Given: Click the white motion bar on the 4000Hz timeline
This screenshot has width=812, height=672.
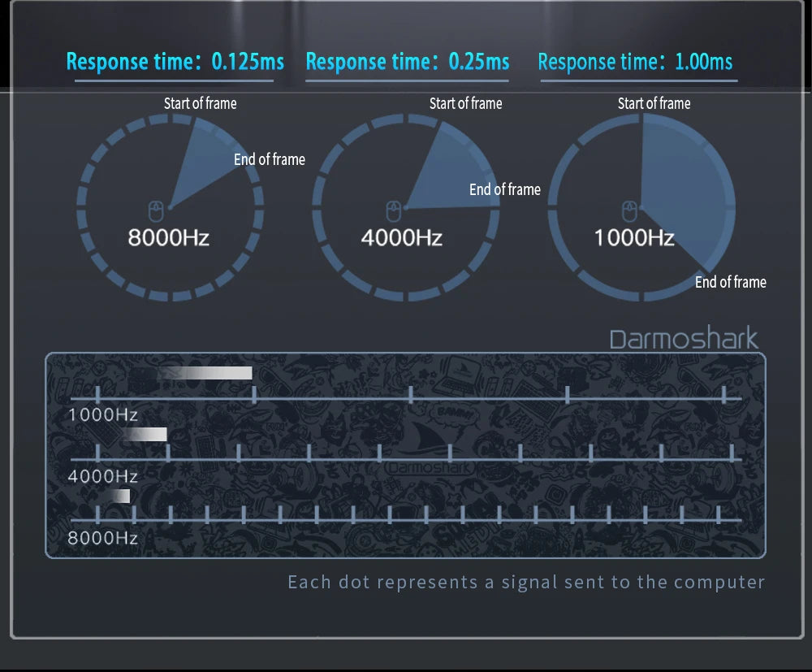Looking at the screenshot, I should [x=145, y=434].
